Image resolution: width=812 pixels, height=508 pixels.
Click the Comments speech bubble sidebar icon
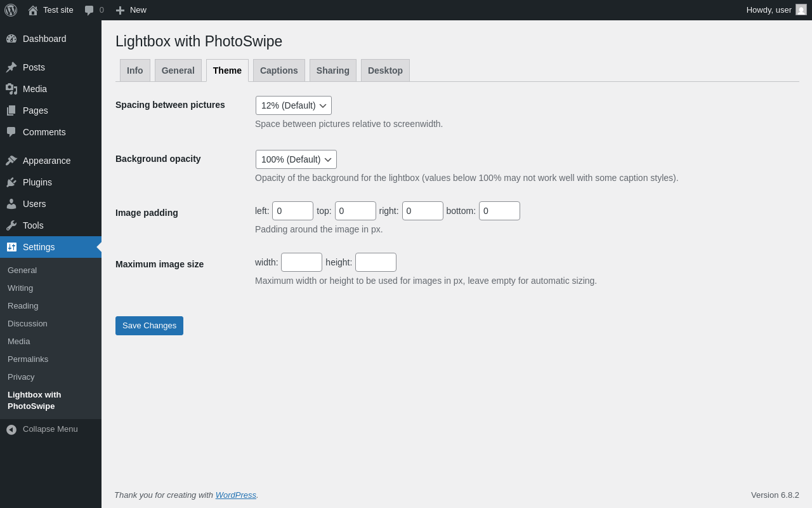[11, 132]
